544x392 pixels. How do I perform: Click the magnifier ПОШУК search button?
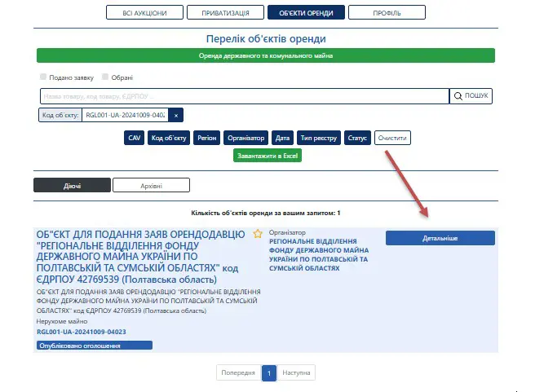pos(472,96)
